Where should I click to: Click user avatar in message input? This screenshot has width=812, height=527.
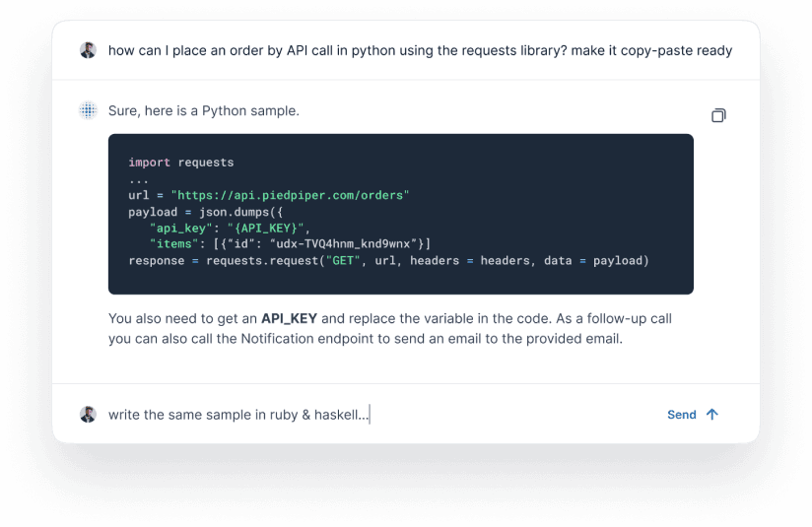(x=88, y=415)
